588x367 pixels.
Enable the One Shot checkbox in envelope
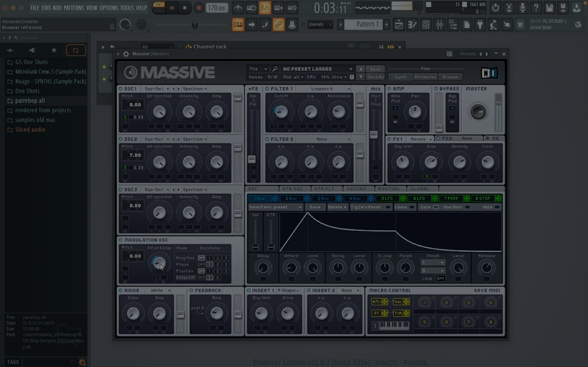pyautogui.click(x=467, y=207)
